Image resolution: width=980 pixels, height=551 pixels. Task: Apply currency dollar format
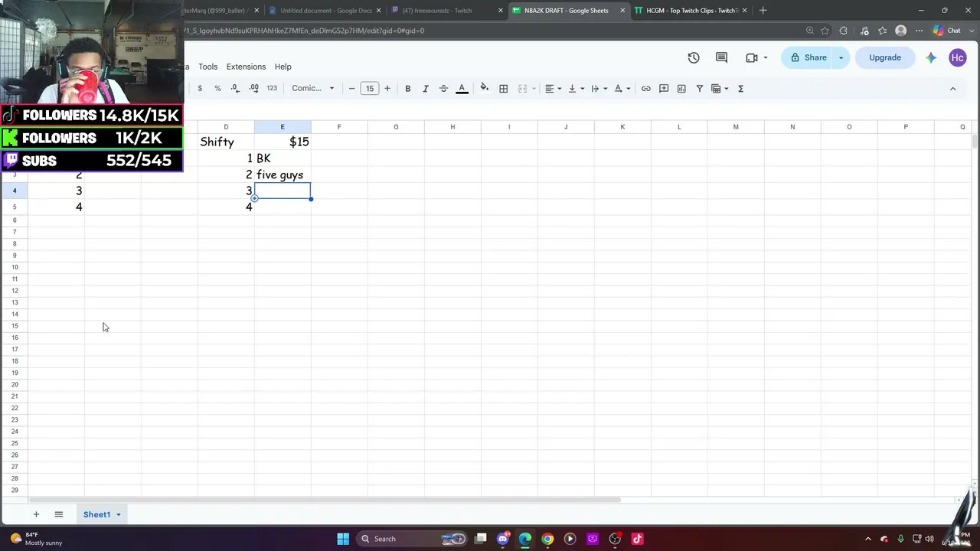coord(200,89)
